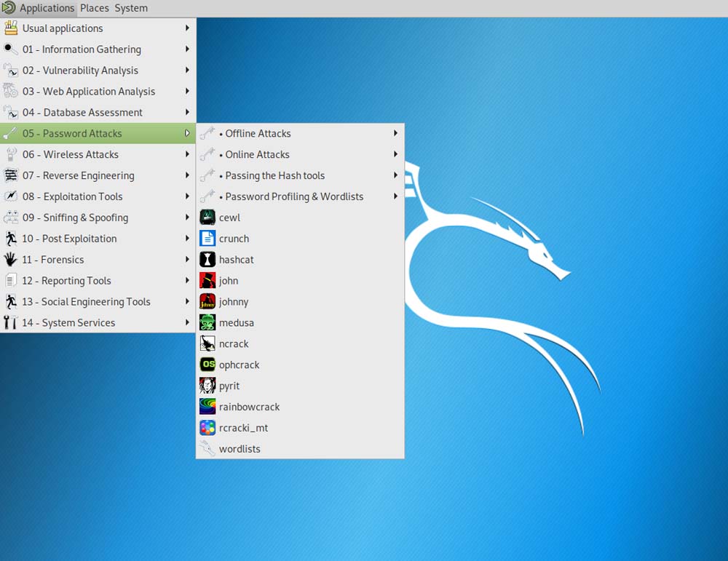The image size is (728, 561).
Task: Click the Kali logo in top panel
Action: 9,8
